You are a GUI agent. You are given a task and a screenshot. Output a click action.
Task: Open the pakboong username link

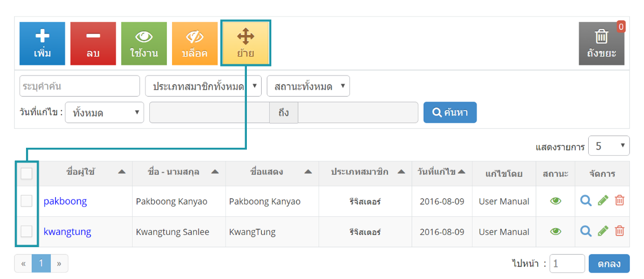65,201
